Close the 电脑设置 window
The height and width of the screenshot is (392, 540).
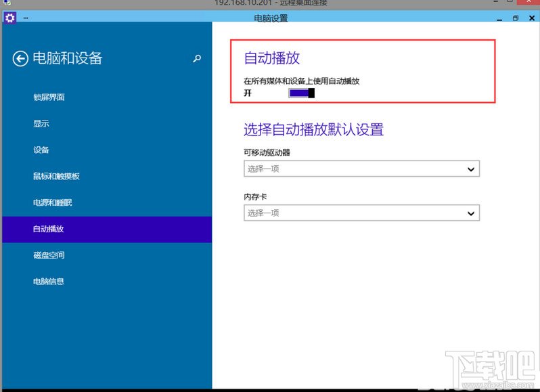tap(531, 18)
